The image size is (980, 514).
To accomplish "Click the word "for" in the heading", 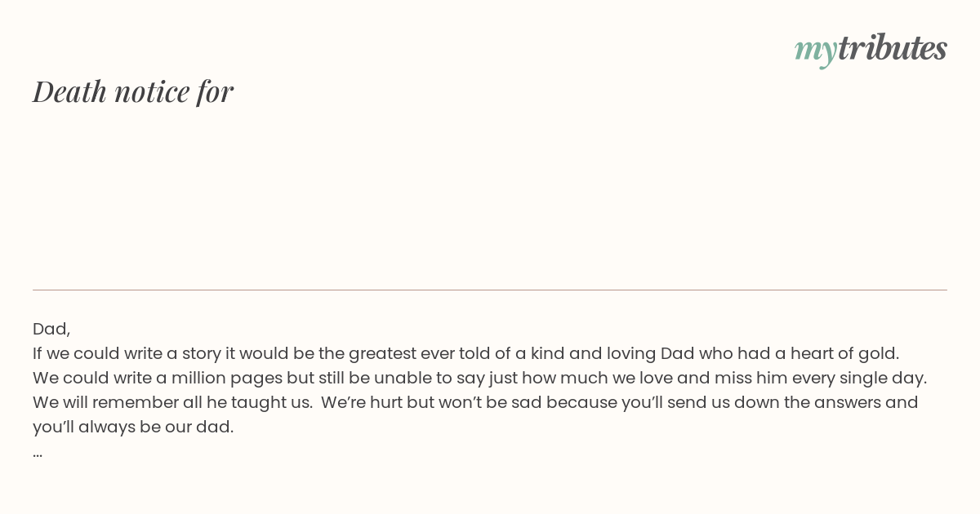I will point(215,91).
